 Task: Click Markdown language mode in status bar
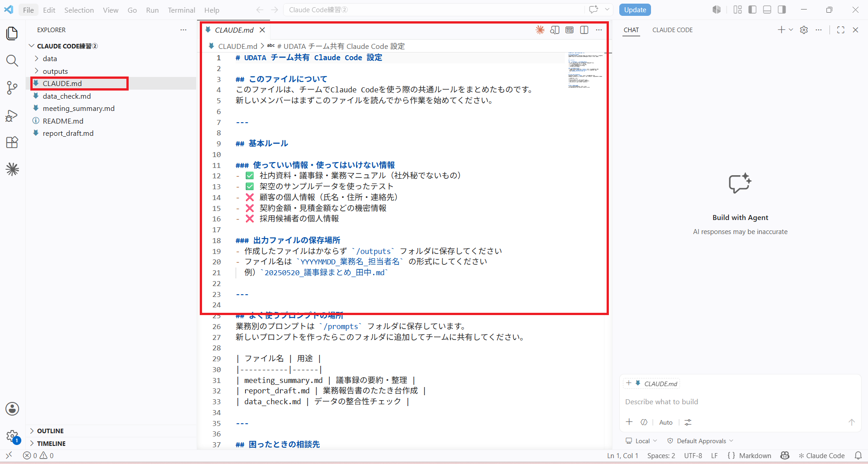coord(755,455)
